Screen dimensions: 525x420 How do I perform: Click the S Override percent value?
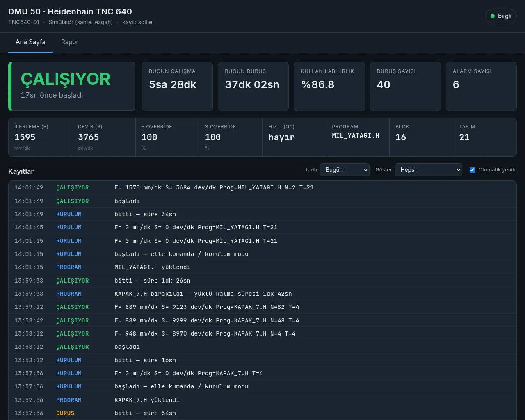(213, 137)
